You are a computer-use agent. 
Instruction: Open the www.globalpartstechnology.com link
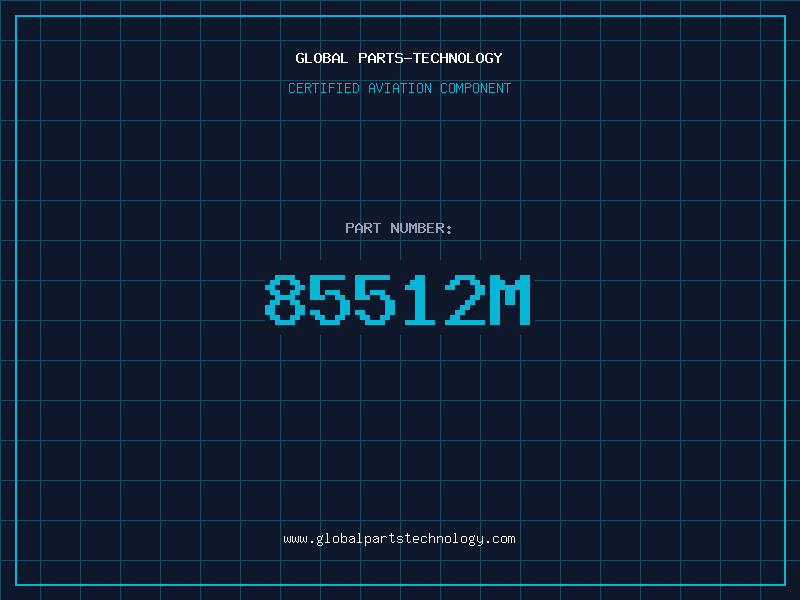(399, 539)
